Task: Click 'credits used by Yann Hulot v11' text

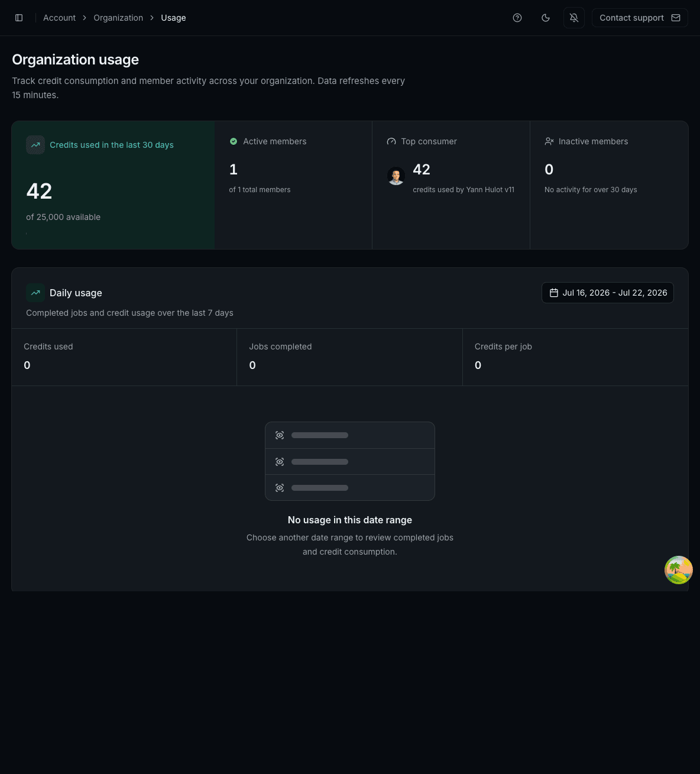Action: [464, 190]
